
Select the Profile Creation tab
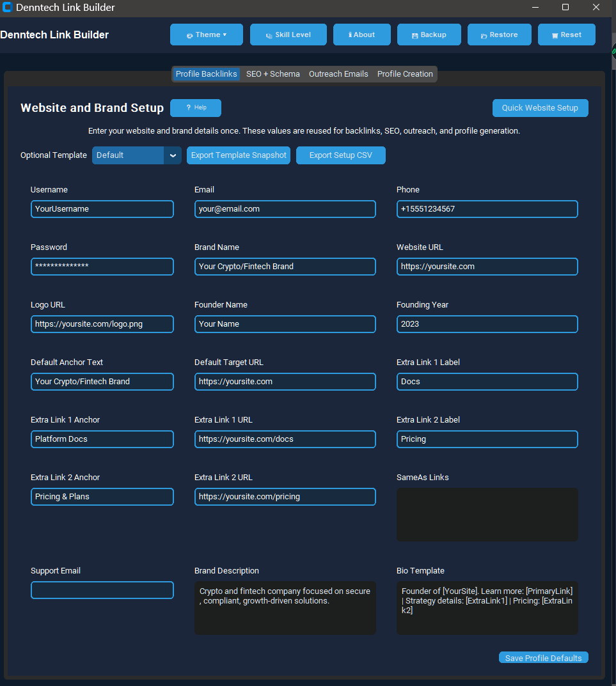[405, 74]
